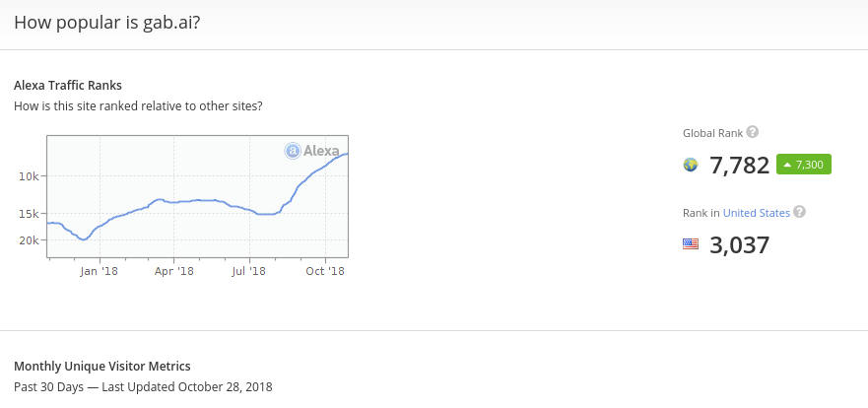Click the Oct '18 label on chart axis

click(x=325, y=271)
